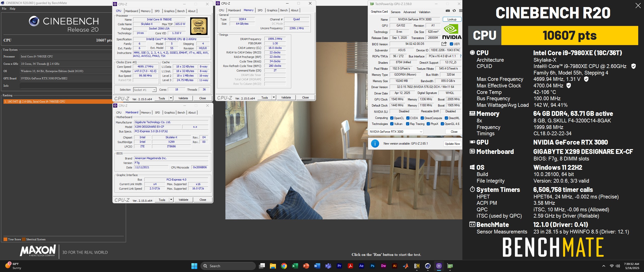The image size is (644, 272).
Task: Launch Photoshop from the taskbar
Action: (373, 266)
